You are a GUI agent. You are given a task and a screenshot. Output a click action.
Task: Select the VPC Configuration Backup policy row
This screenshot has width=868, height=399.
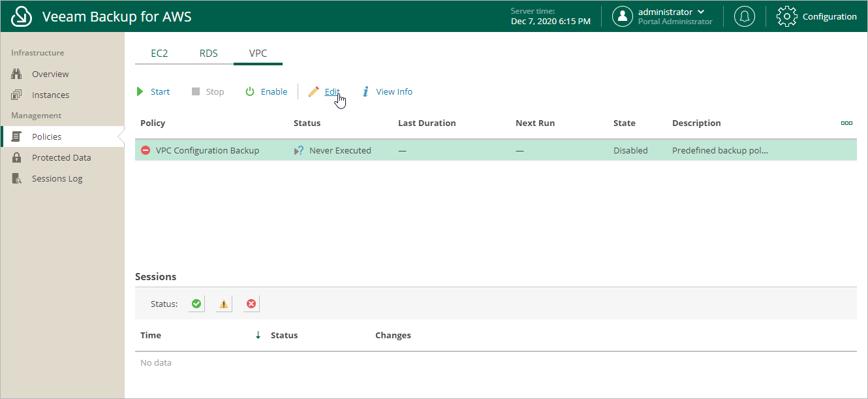[496, 150]
